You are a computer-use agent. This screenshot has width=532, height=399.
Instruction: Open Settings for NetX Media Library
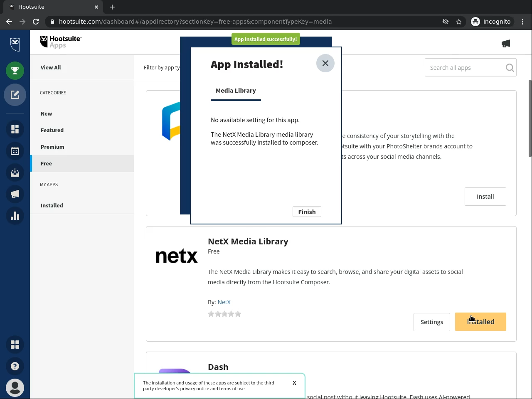click(x=431, y=322)
